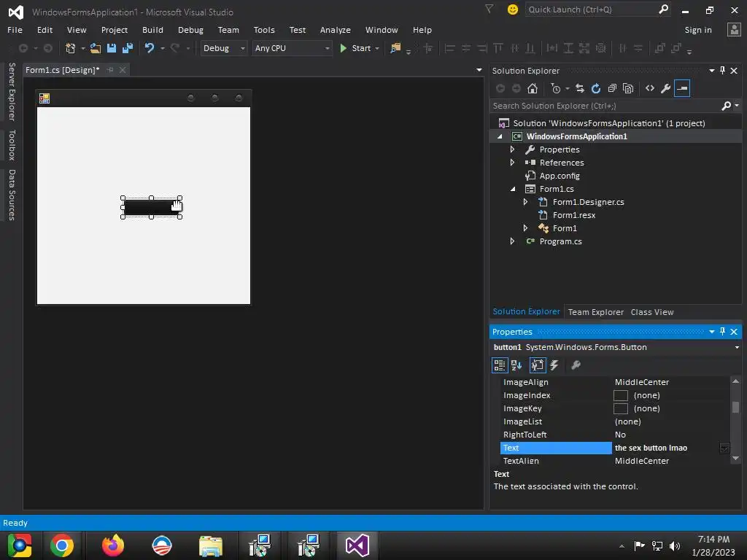The image size is (747, 560).
Task: Click the account avatar icon beside Sign in
Action: (x=734, y=29)
